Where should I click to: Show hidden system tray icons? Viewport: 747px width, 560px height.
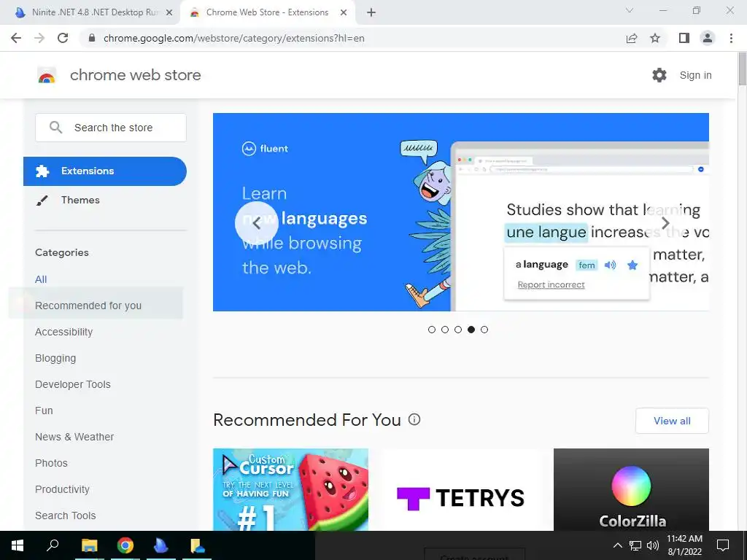(x=617, y=545)
